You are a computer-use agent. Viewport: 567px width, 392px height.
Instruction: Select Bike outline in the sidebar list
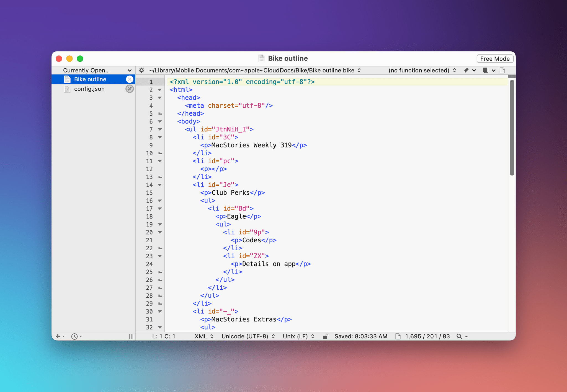[93, 79]
